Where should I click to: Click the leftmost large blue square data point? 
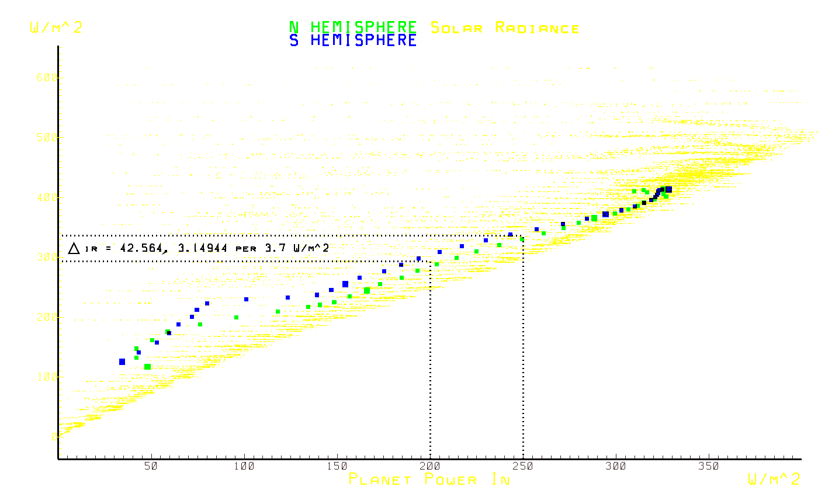tap(122, 362)
